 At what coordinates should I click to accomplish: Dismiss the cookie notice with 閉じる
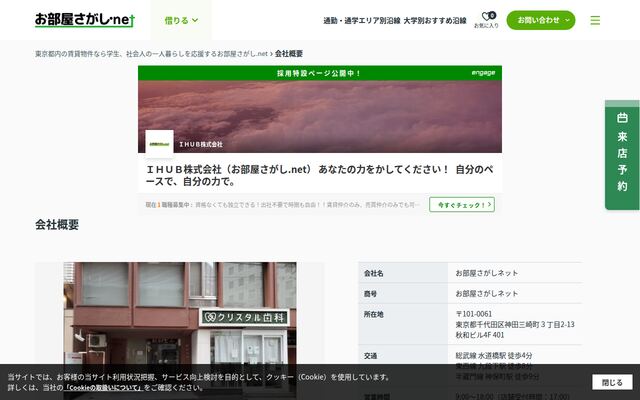[612, 382]
